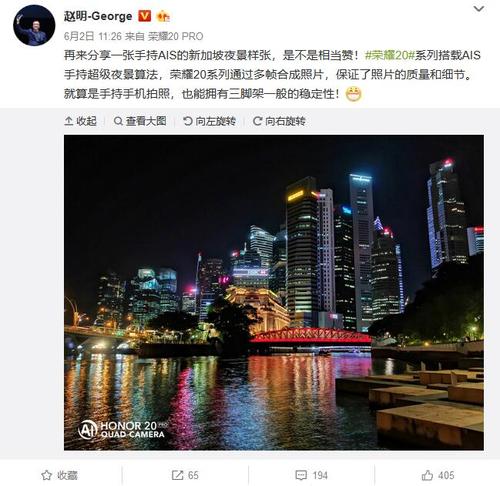
Task: Favorite the post with the star icon
Action: point(46,475)
